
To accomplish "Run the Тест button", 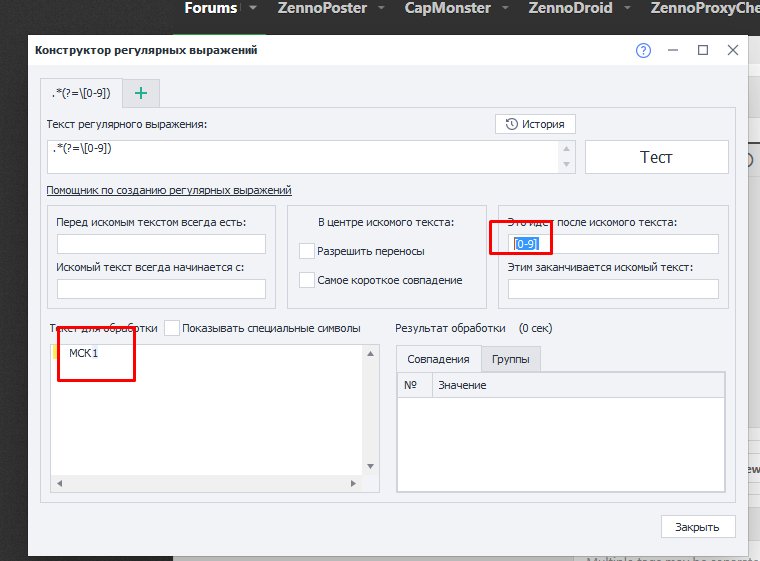I will coord(656,157).
